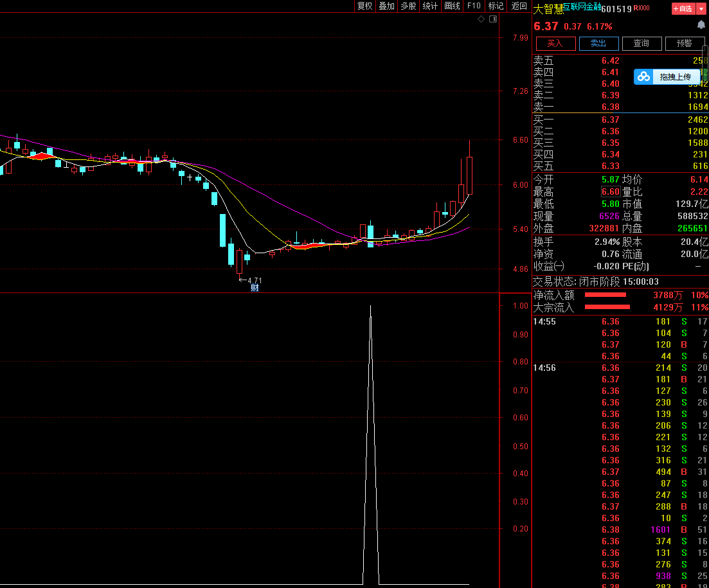Click 返回 to go back

tap(519, 6)
